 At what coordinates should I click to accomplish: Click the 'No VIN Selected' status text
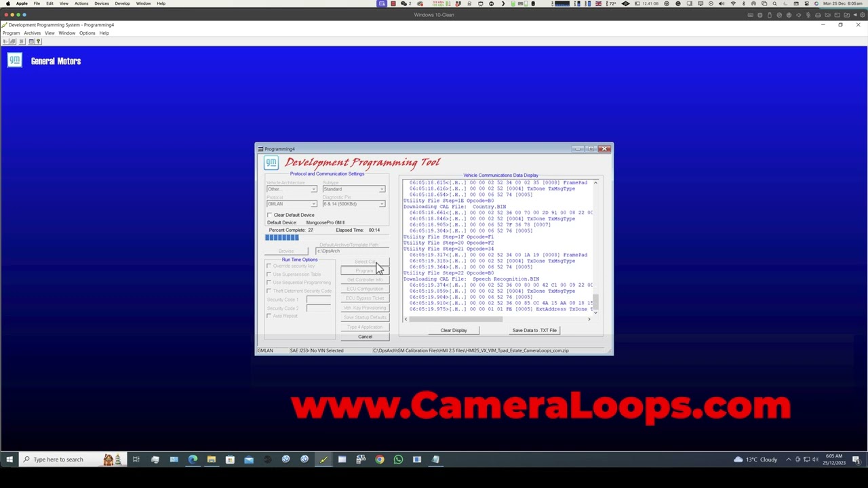coord(327,351)
